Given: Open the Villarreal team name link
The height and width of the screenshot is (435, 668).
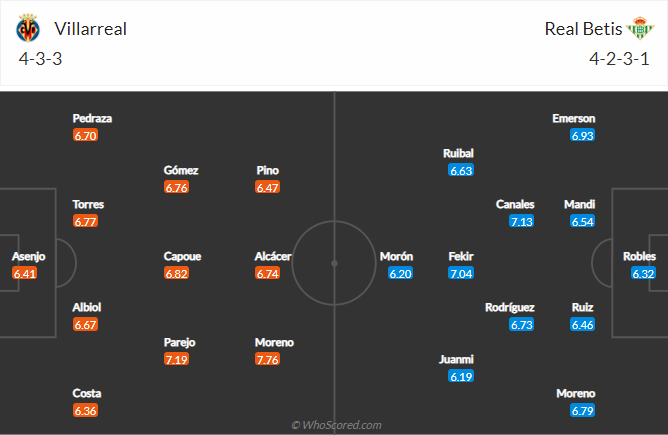Looking at the screenshot, I should tap(91, 28).
